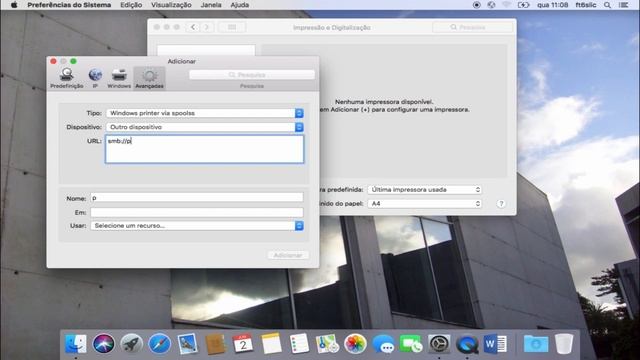Open Safari from the Dock
This screenshot has height=360, width=640.
coord(160,344)
